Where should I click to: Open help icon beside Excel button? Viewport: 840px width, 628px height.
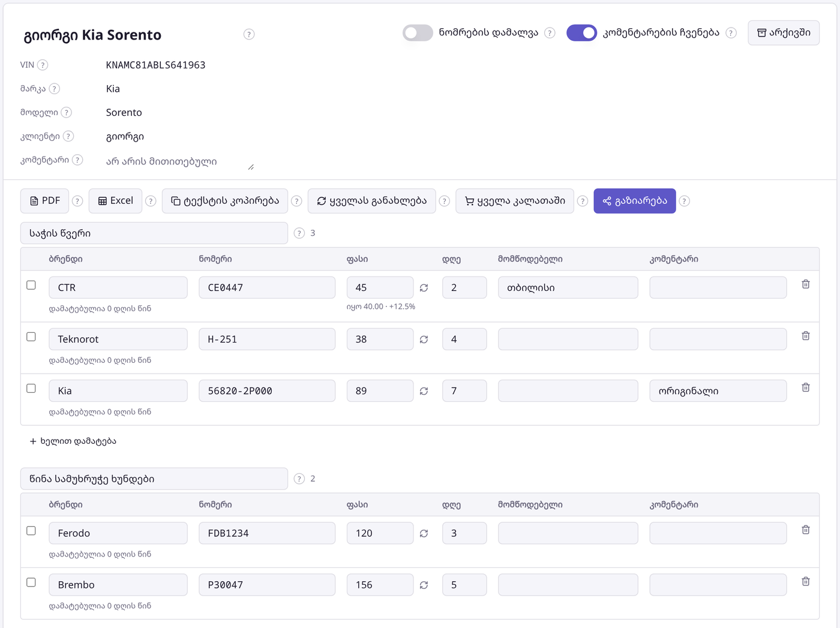(151, 201)
